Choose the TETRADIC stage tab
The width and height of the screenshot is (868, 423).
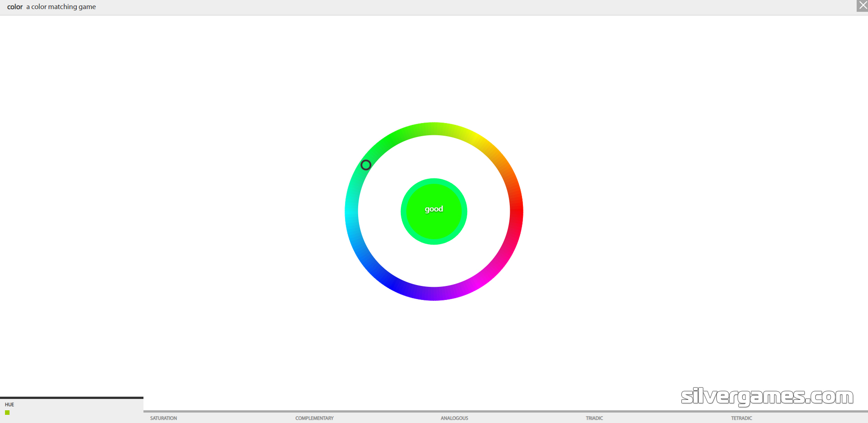click(x=741, y=418)
